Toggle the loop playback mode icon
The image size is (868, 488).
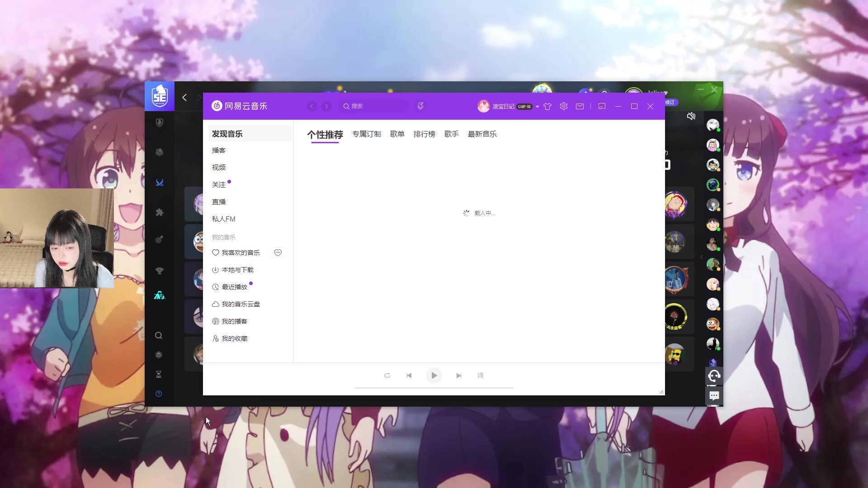[387, 375]
